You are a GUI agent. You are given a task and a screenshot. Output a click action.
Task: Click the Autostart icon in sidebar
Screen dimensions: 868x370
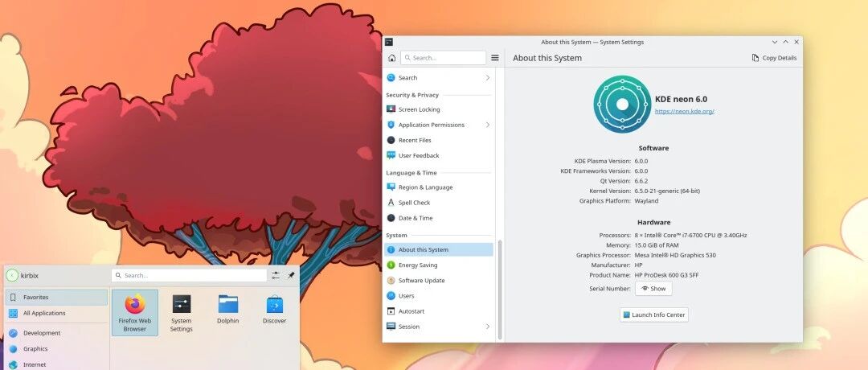click(x=391, y=311)
